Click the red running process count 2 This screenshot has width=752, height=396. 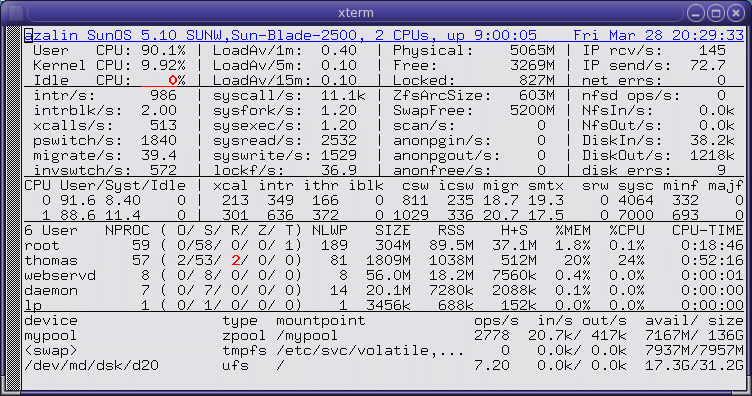[235, 261]
